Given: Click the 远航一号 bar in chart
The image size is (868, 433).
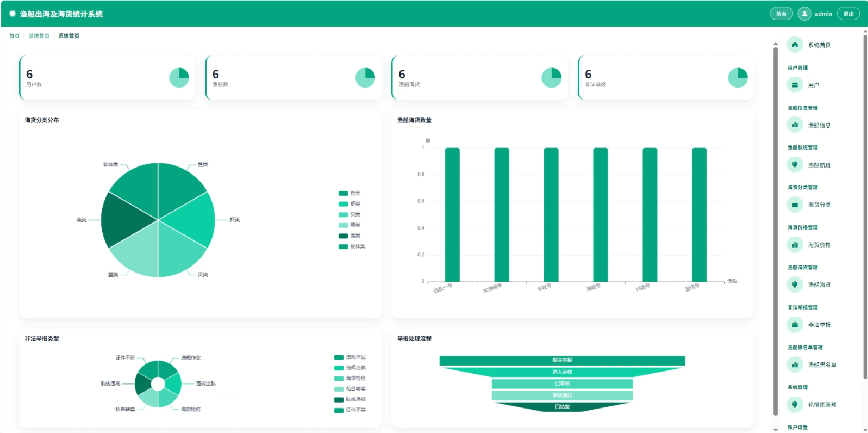Looking at the screenshot, I should (x=452, y=214).
